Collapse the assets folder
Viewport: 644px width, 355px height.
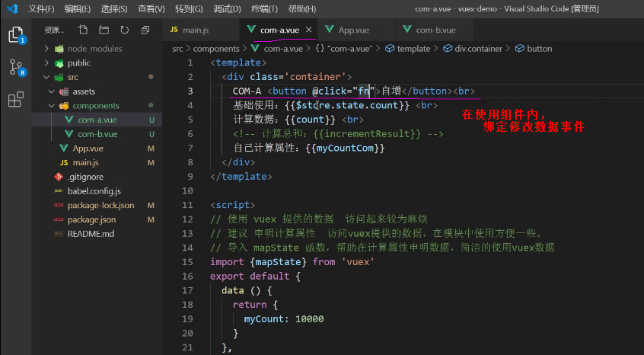click(x=51, y=91)
